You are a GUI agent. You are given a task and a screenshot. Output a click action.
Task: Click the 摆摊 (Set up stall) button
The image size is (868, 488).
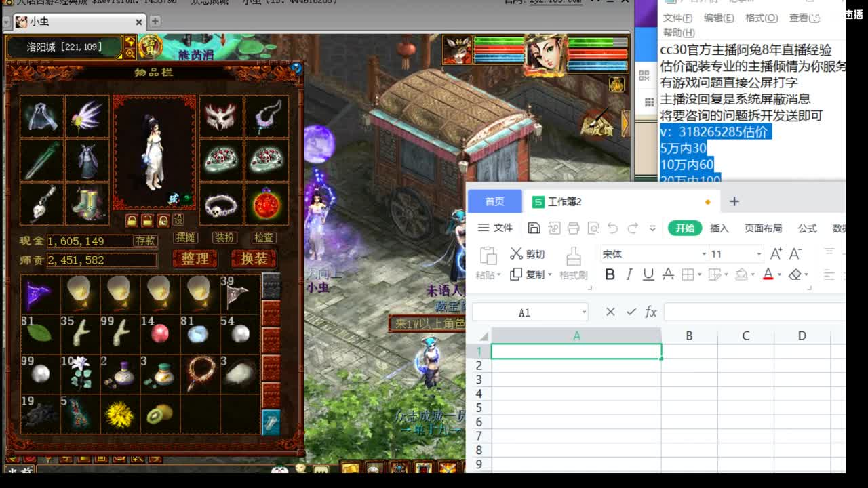[x=185, y=237]
